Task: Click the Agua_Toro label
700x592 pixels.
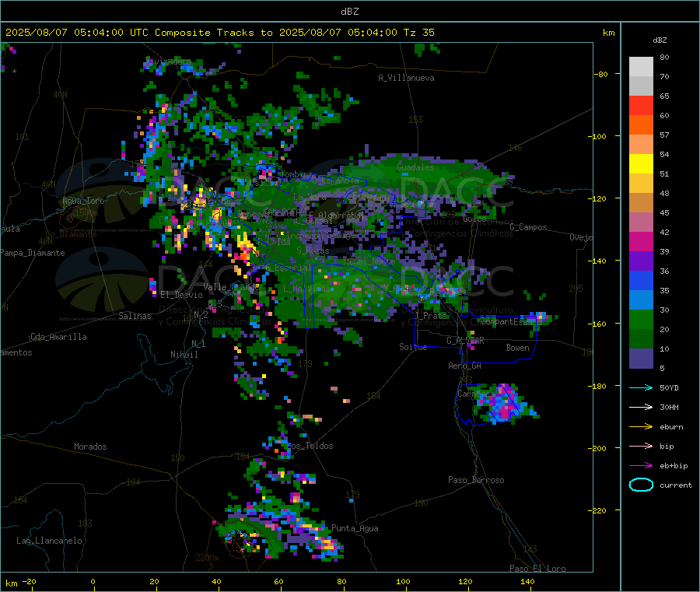Action: 83,201
